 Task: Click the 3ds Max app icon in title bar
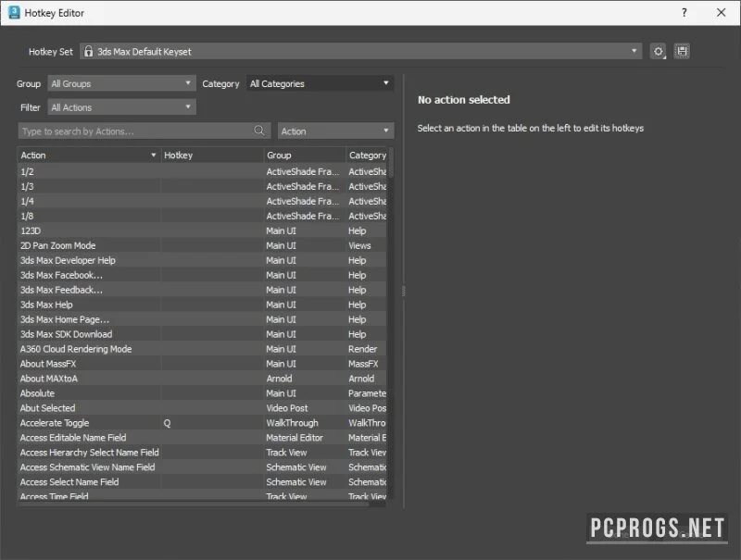14,12
